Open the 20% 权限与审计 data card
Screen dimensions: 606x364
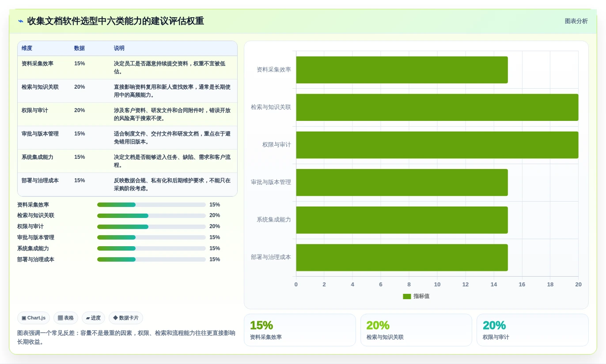click(532, 330)
